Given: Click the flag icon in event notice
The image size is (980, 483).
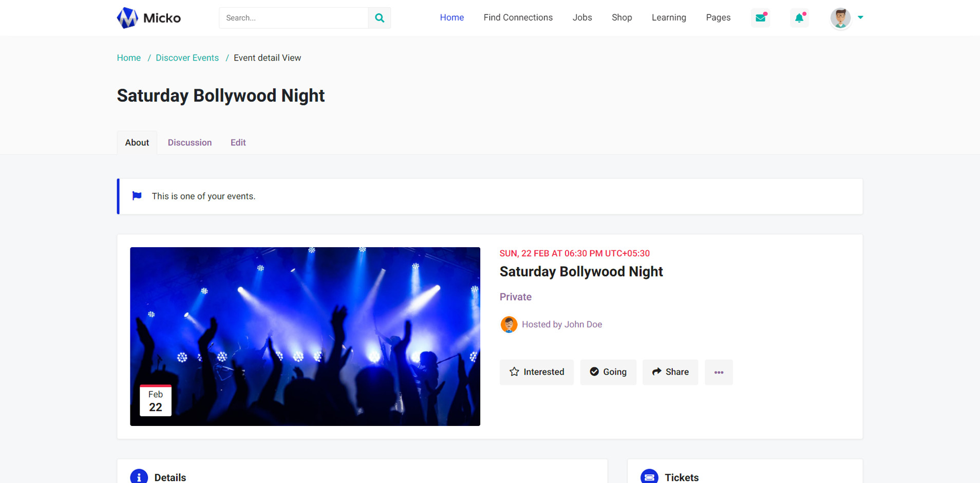Looking at the screenshot, I should tap(137, 196).
